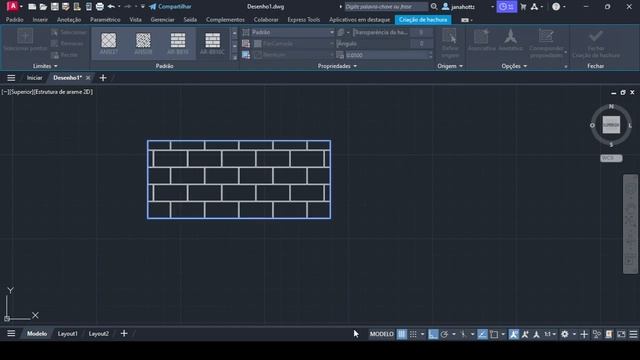Switch to the Layout1 tab

coord(67,333)
